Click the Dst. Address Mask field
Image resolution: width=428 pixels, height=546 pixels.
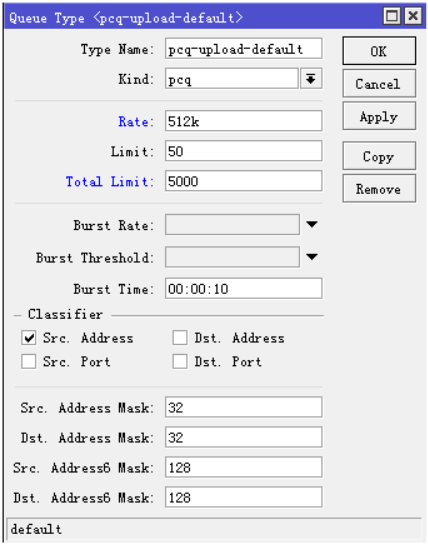click(x=243, y=437)
